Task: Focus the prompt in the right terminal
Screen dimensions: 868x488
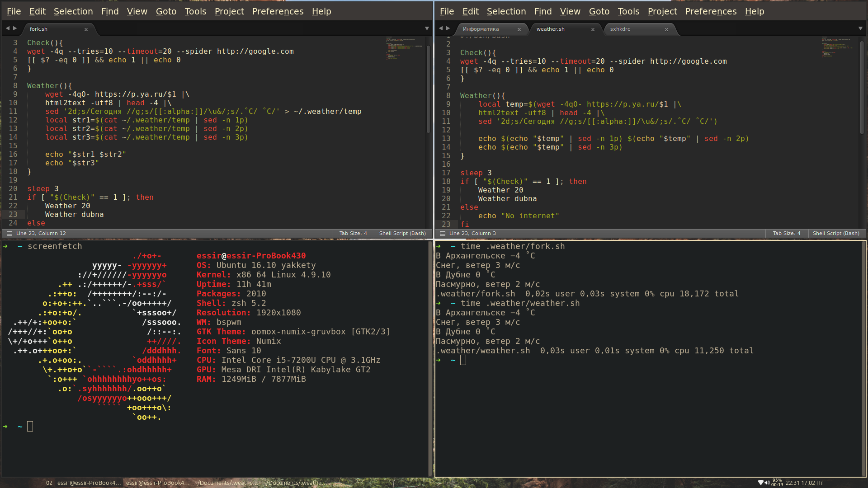Action: pyautogui.click(x=463, y=360)
